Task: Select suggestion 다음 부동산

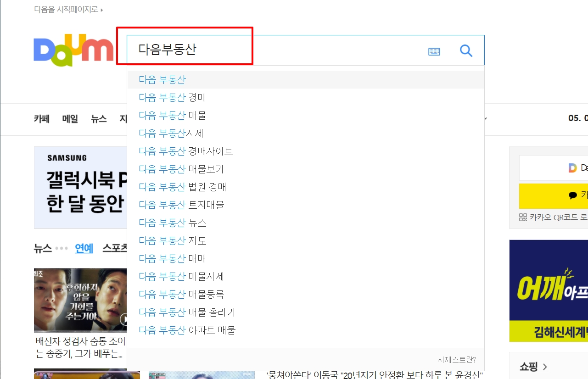Action: click(306, 79)
